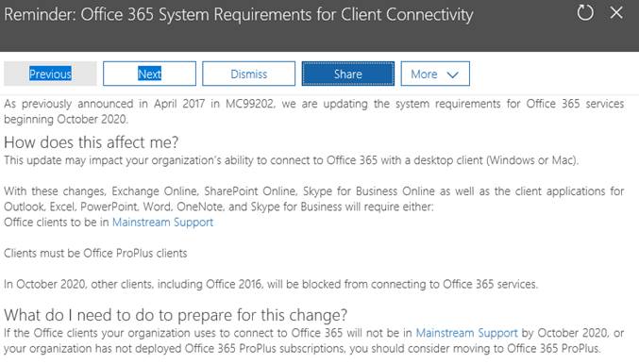Open the More dropdown menu
The height and width of the screenshot is (364, 639).
click(435, 74)
